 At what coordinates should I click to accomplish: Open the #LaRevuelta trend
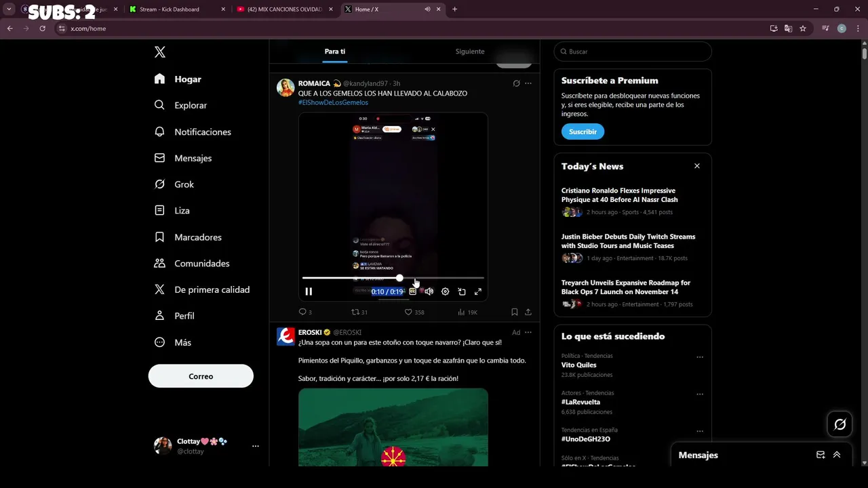[x=580, y=402]
